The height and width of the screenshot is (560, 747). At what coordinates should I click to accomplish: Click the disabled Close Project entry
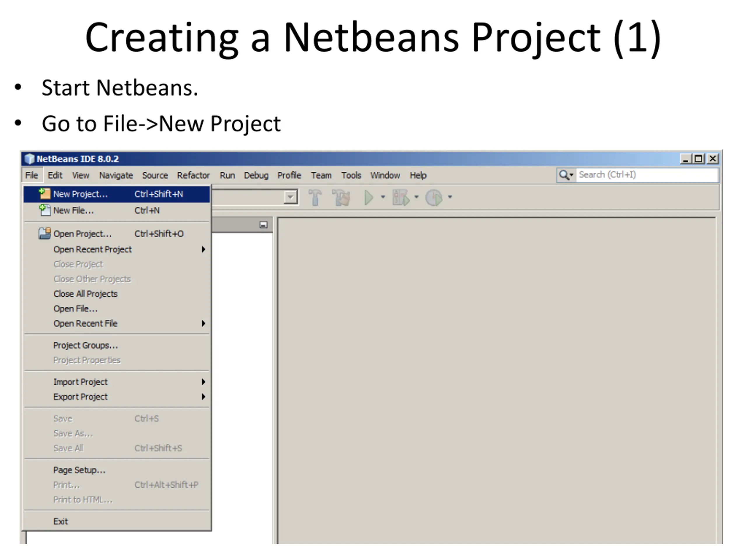click(x=117, y=264)
